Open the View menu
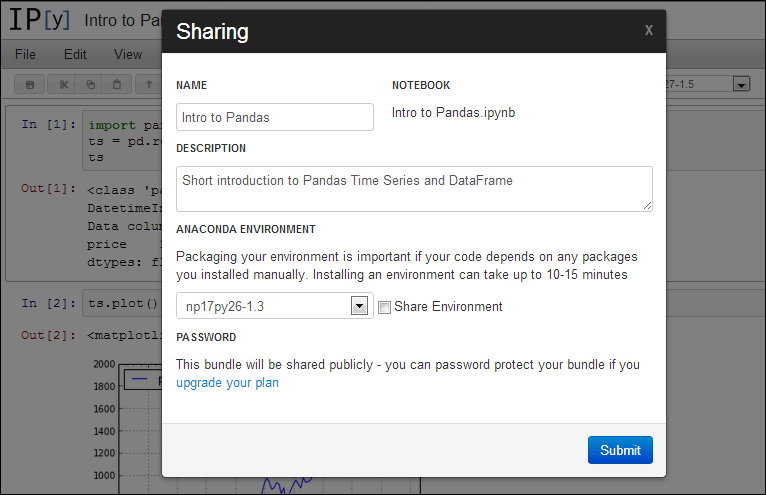This screenshot has width=766, height=495. click(x=128, y=54)
